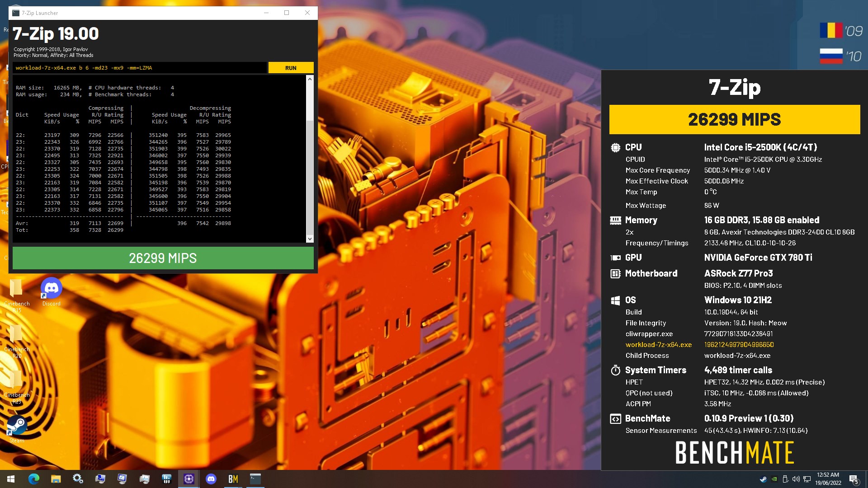868x488 pixels.
Task: Open the NVIDIA system tray icon
Action: pyautogui.click(x=774, y=479)
